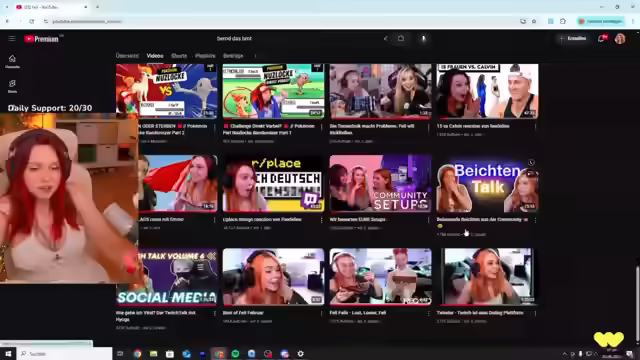
Task: Open the Playlists channel tab
Action: pyautogui.click(x=205, y=56)
